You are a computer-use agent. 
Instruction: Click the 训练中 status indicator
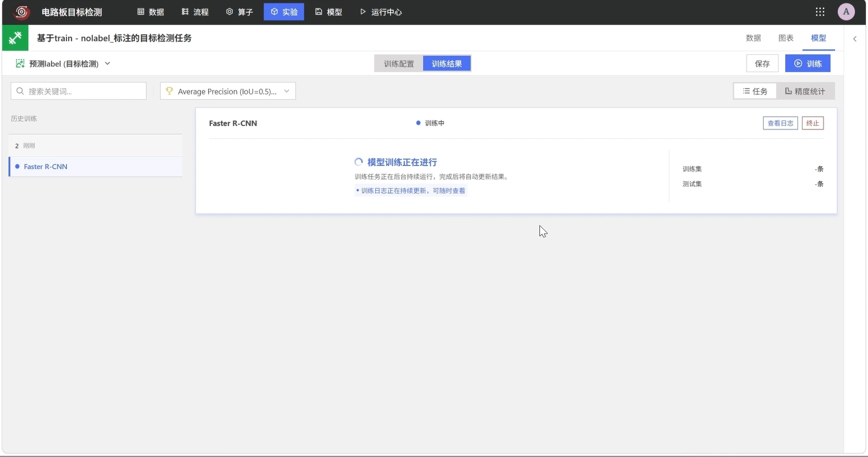click(430, 123)
